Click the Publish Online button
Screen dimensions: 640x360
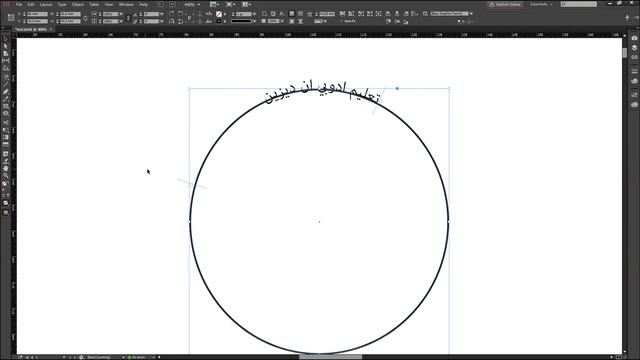pyautogui.click(x=505, y=4)
